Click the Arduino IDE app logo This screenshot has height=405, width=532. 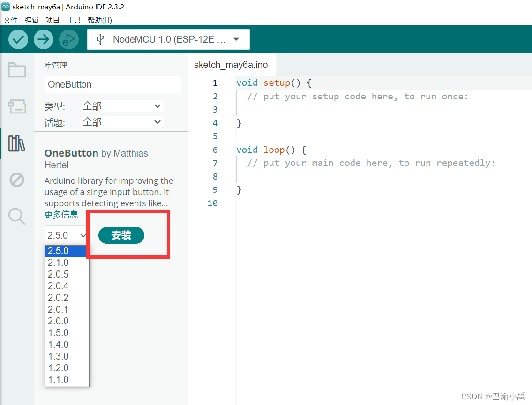pyautogui.click(x=6, y=7)
